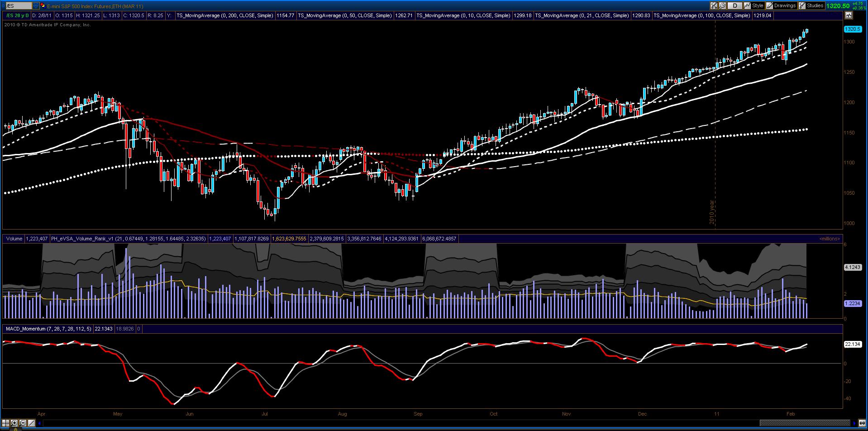
Task: Click the 21-period moving average study label
Action: (x=582, y=15)
